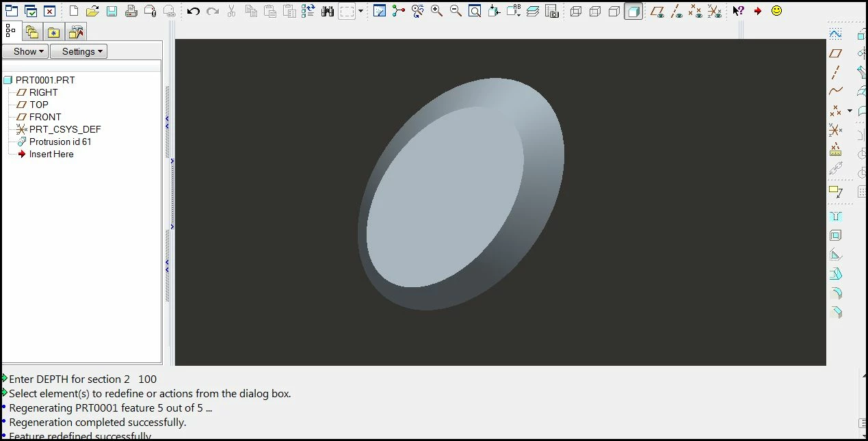The image size is (868, 441).
Task: Print using the printer icon
Action: pyautogui.click(x=131, y=11)
